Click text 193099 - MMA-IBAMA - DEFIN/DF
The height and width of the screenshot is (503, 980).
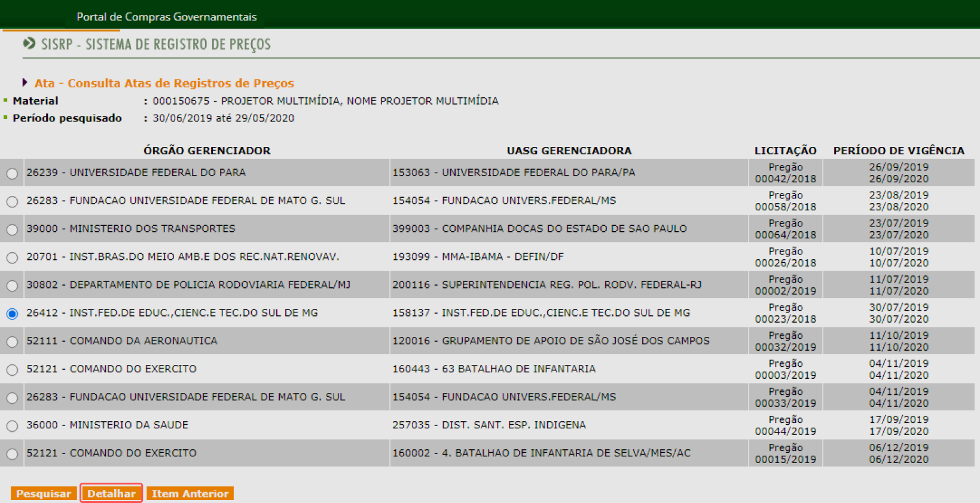478,257
